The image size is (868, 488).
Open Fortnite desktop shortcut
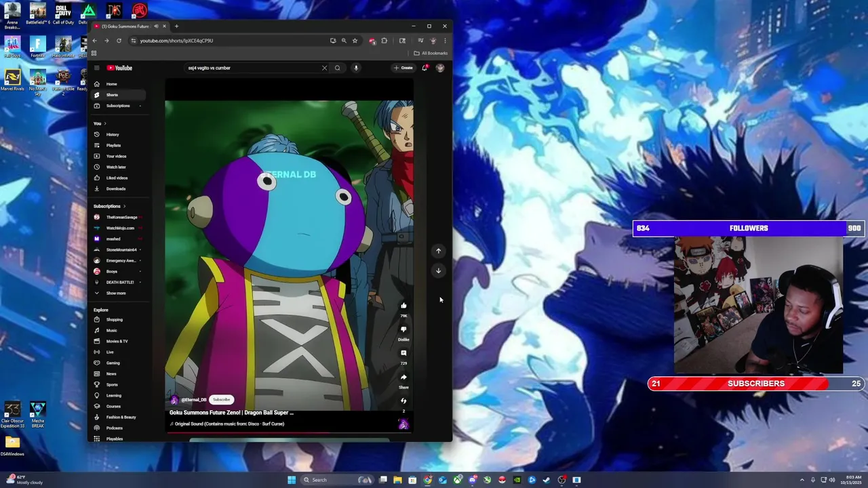pos(38,47)
